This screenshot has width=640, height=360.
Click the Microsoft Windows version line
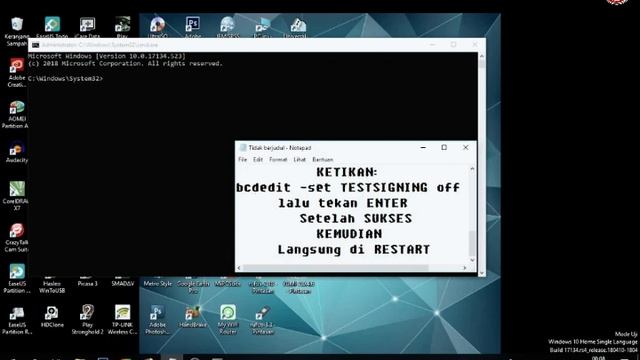(x=107, y=56)
